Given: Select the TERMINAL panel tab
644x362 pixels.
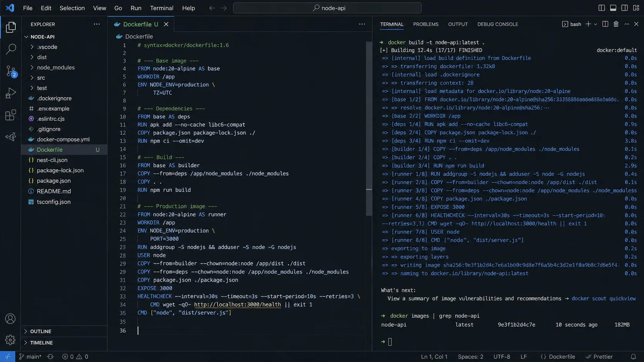Looking at the screenshot, I should (x=392, y=24).
